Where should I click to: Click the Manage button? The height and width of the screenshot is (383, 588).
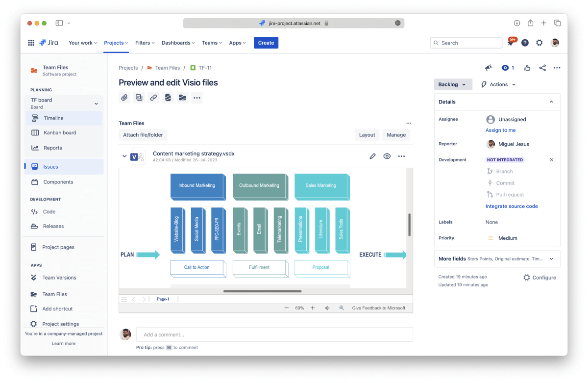tap(396, 135)
